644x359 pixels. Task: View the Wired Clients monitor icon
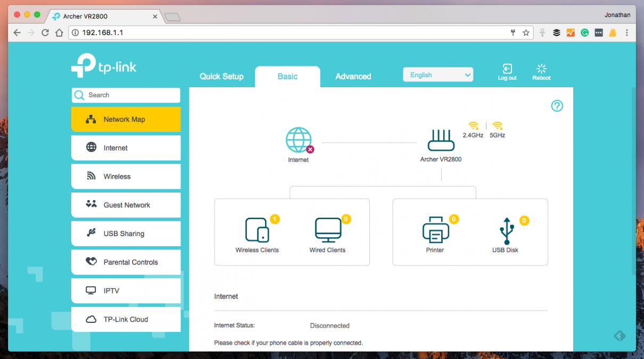point(328,230)
